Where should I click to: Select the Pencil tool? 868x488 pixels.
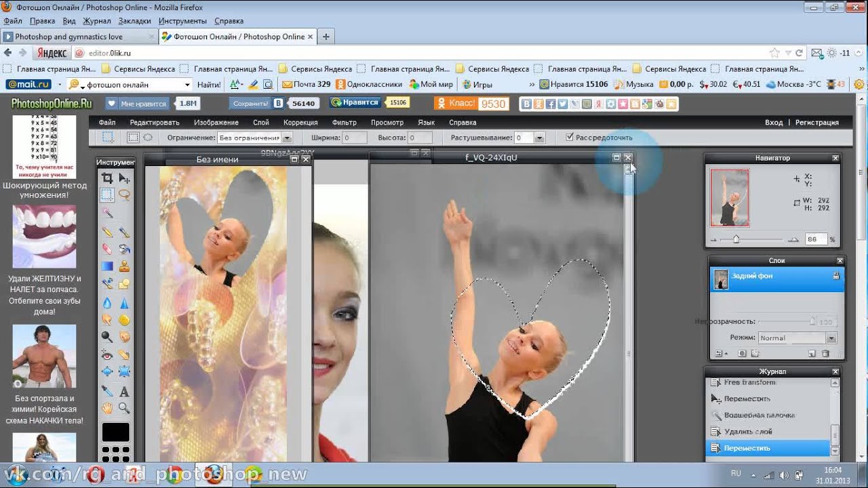point(107,232)
